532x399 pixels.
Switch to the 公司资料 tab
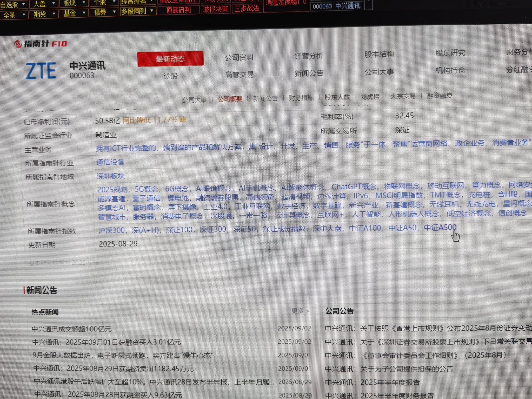[x=239, y=57]
